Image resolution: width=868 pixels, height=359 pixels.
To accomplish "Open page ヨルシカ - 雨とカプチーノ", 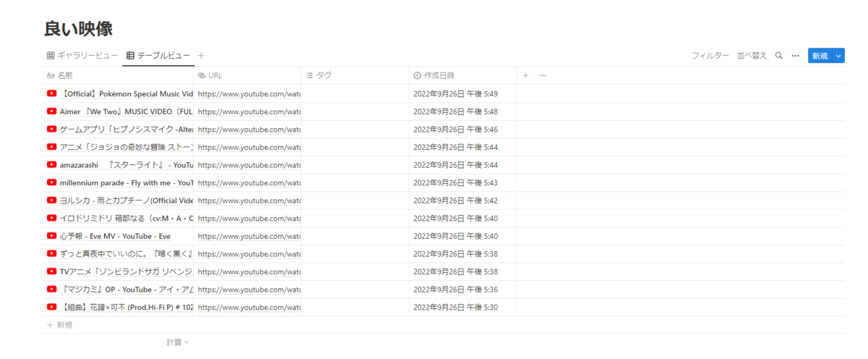I will pyautogui.click(x=127, y=200).
